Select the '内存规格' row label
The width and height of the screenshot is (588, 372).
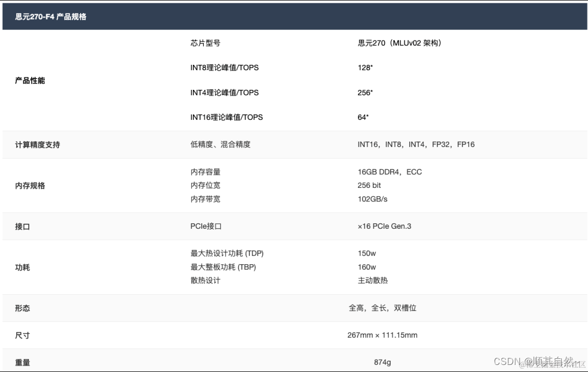point(30,186)
